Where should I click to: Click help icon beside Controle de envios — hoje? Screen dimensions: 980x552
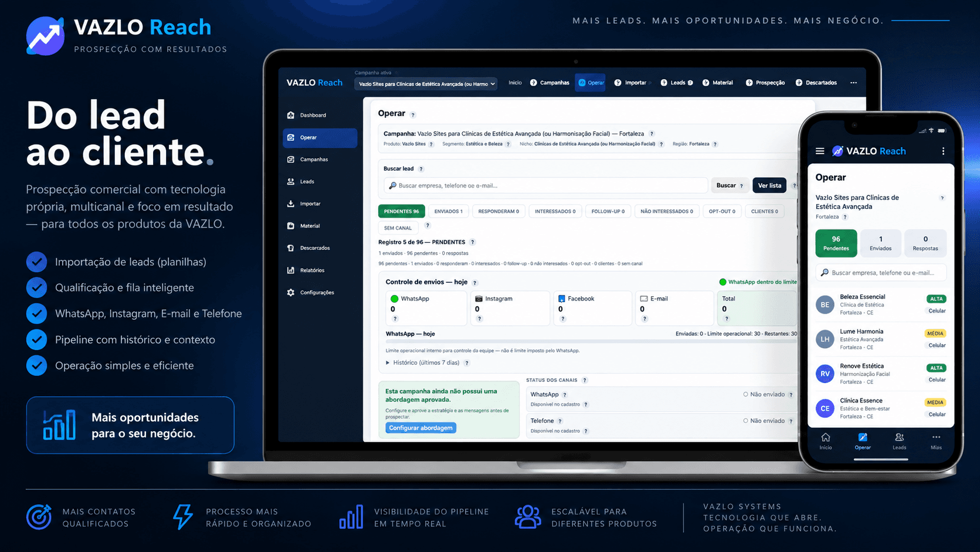475,283
